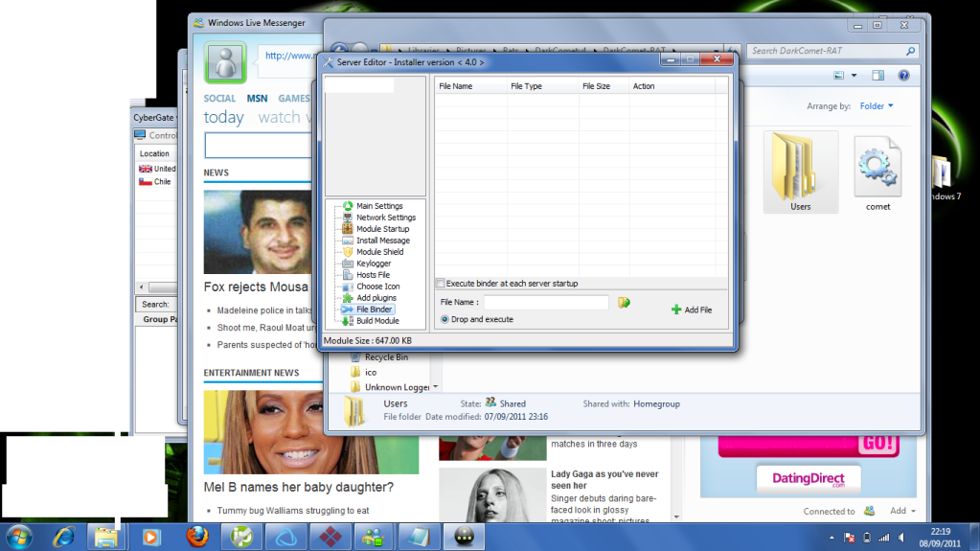Switch to the today tab in MSN

[223, 118]
